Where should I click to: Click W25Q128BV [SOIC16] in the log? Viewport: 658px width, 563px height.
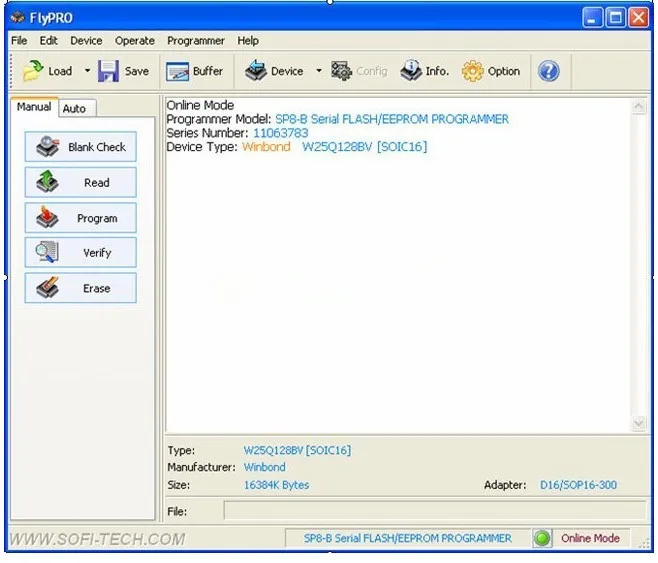[x=364, y=147]
